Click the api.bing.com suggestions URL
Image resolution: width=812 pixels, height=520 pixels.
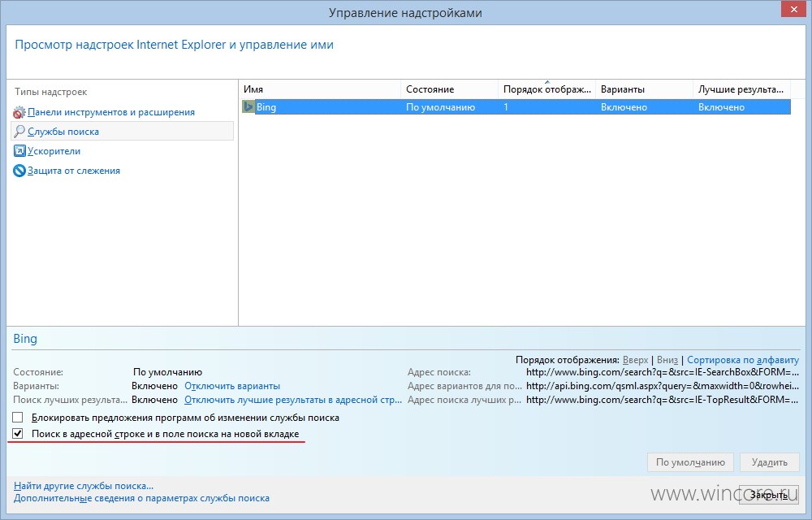[663, 386]
